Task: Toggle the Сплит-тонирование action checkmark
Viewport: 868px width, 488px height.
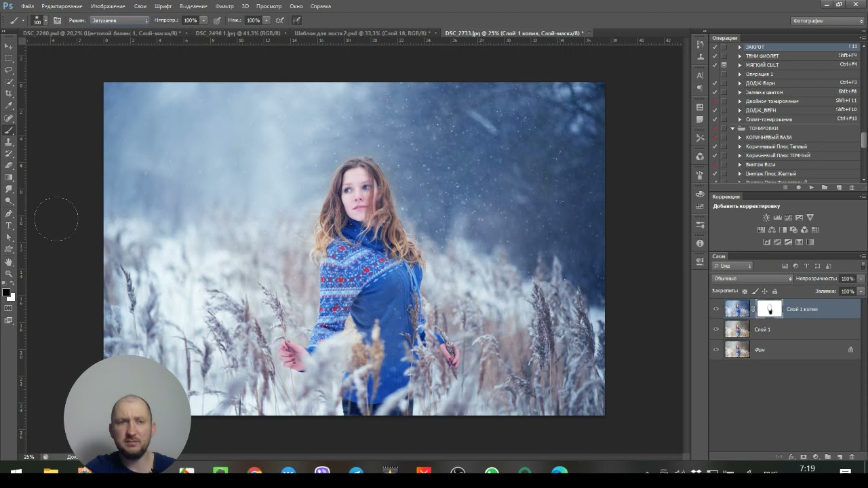Action: pyautogui.click(x=715, y=119)
